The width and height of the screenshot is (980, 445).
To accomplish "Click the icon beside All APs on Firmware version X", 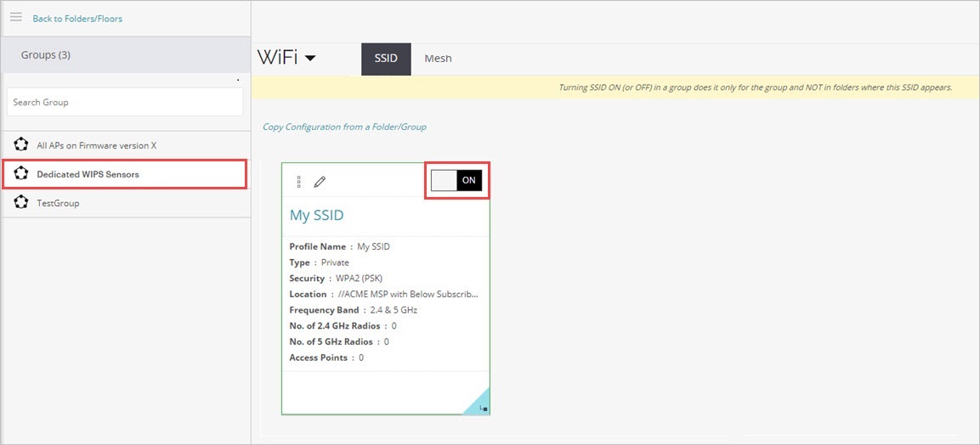I will [21, 145].
